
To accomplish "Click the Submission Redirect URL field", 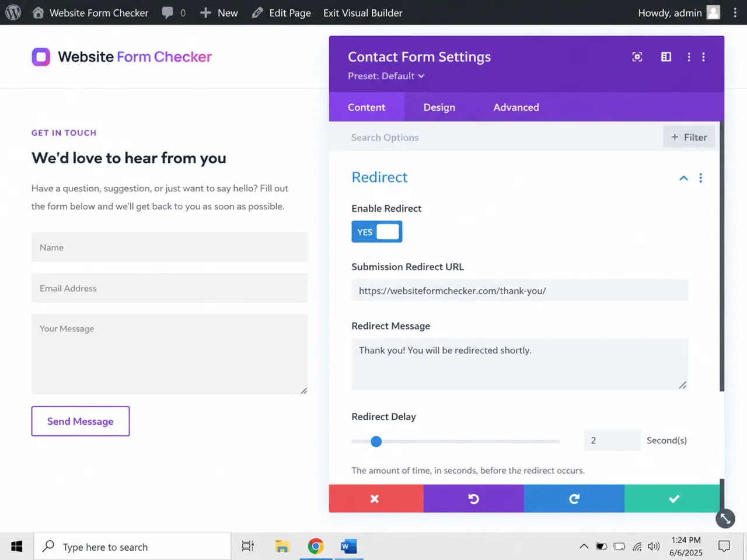I will [520, 290].
